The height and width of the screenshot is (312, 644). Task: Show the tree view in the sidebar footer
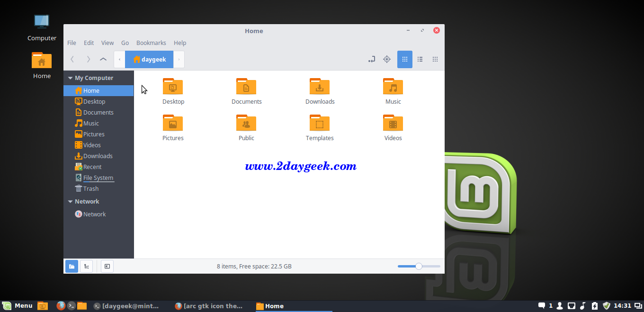coord(86,267)
